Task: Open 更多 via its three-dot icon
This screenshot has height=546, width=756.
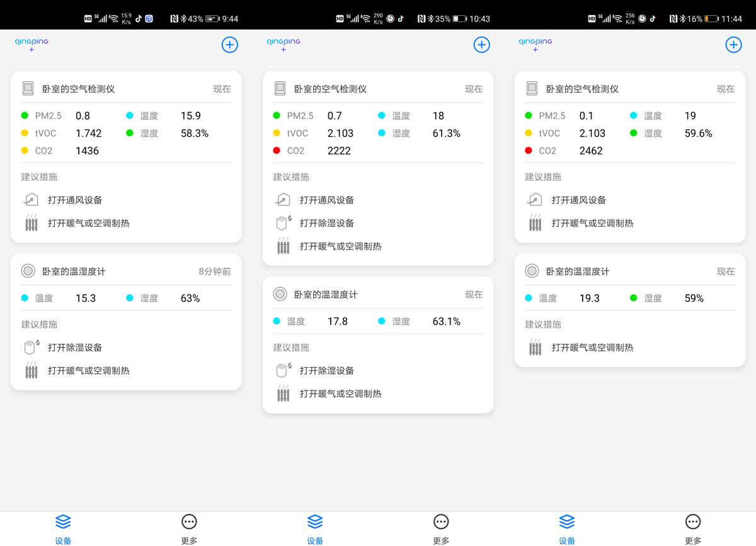Action: pyautogui.click(x=189, y=521)
